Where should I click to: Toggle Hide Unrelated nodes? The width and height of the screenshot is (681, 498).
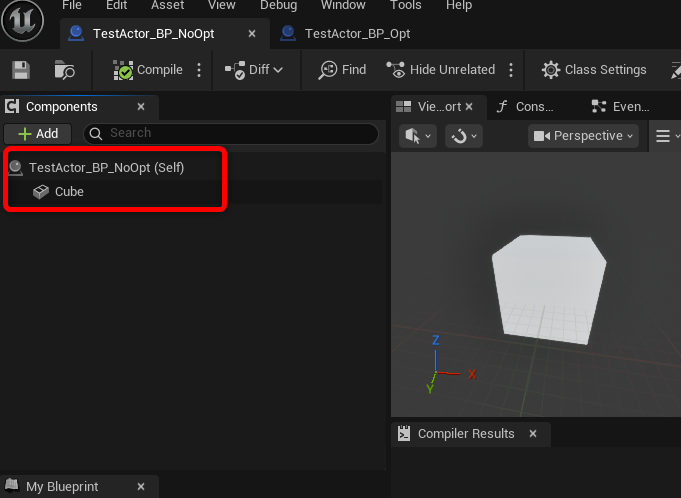click(441, 70)
